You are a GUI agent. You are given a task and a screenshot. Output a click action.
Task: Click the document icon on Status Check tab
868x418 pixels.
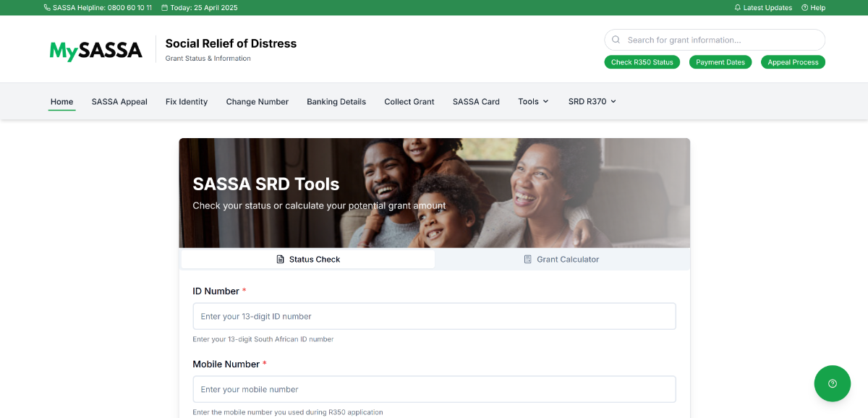point(281,259)
